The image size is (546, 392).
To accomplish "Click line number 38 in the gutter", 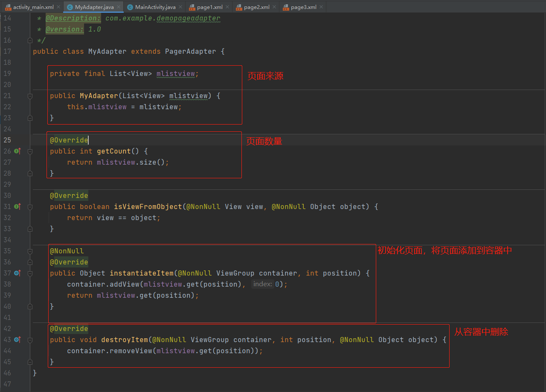I will tap(7, 284).
